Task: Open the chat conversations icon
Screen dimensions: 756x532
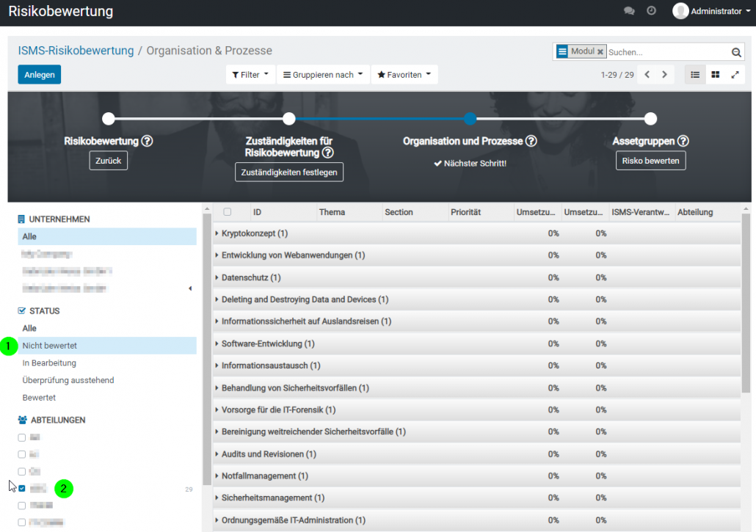Action: [x=629, y=11]
